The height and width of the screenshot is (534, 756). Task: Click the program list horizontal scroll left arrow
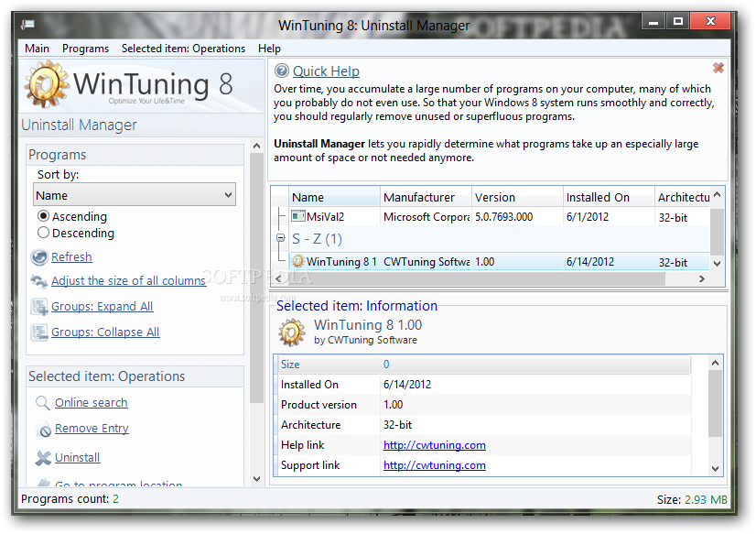[278, 278]
